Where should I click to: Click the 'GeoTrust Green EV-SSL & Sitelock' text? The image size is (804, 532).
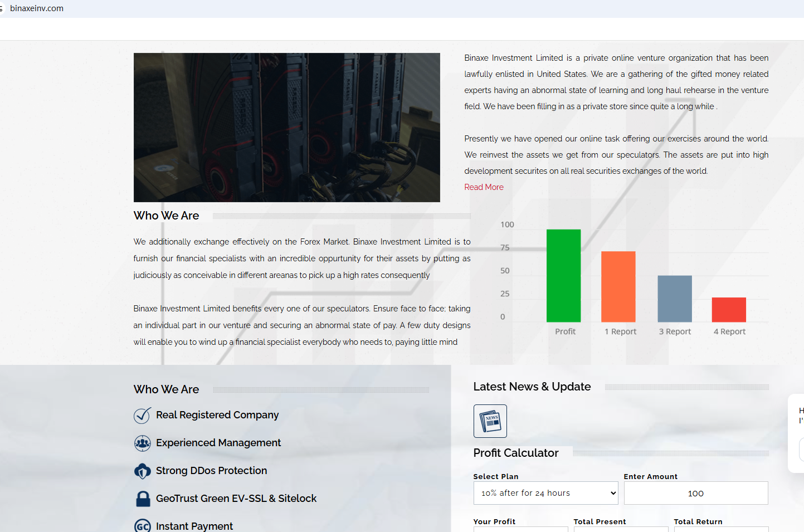236,499
